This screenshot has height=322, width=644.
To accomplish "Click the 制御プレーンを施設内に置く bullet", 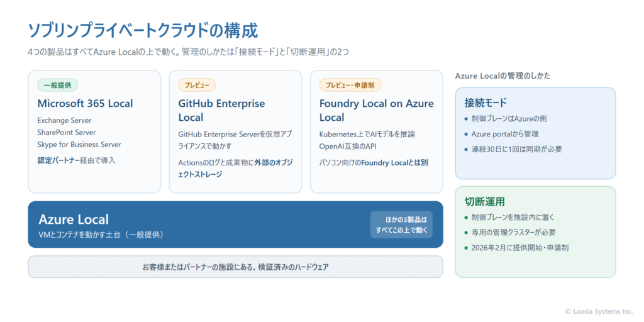I will tap(513, 217).
